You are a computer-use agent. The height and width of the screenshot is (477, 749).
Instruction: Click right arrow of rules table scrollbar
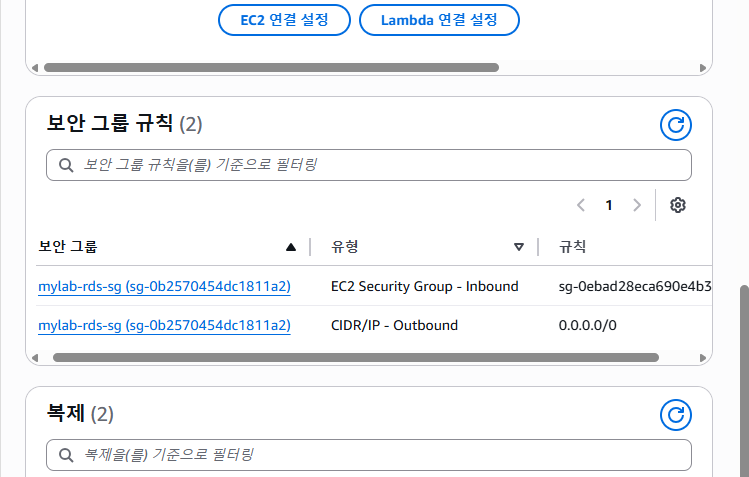click(x=703, y=358)
